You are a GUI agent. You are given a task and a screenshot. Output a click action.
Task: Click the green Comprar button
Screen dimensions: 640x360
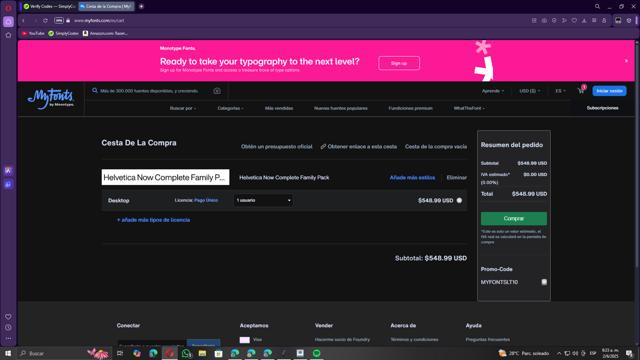pos(514,218)
